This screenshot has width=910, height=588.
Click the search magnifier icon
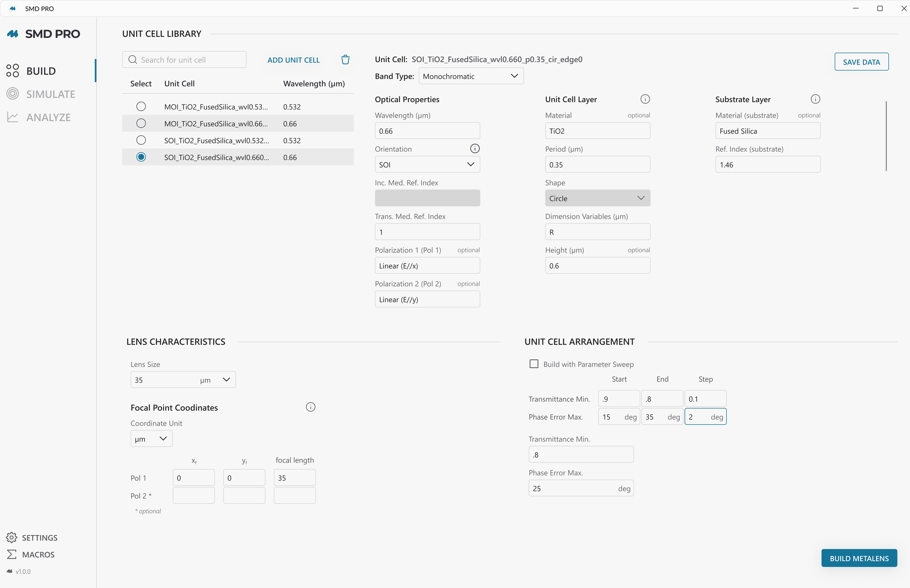(132, 60)
